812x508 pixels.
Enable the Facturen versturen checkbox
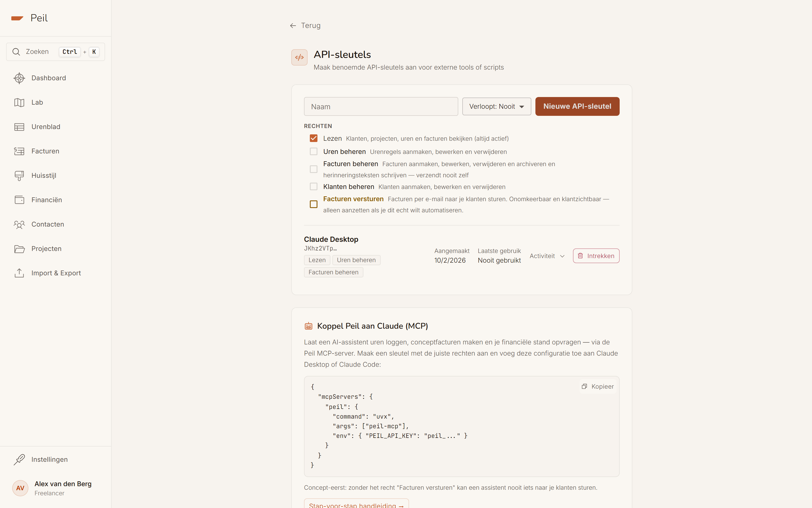[313, 204]
